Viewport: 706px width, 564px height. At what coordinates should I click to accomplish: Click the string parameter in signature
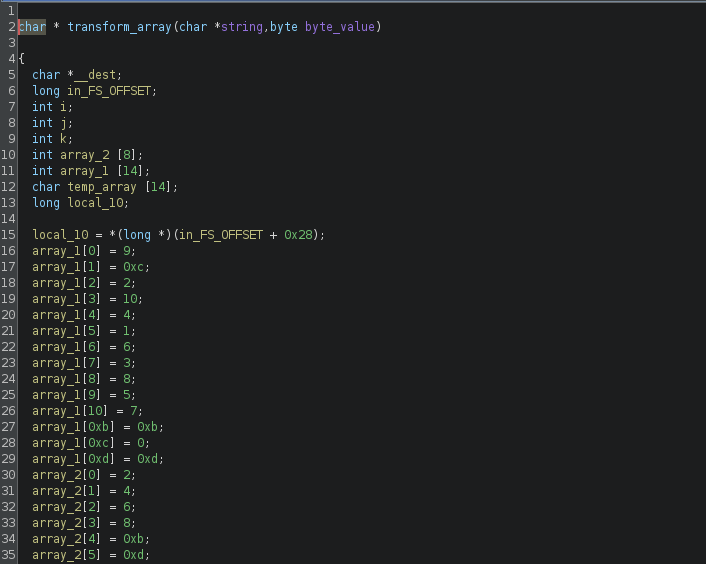pyautogui.click(x=241, y=27)
